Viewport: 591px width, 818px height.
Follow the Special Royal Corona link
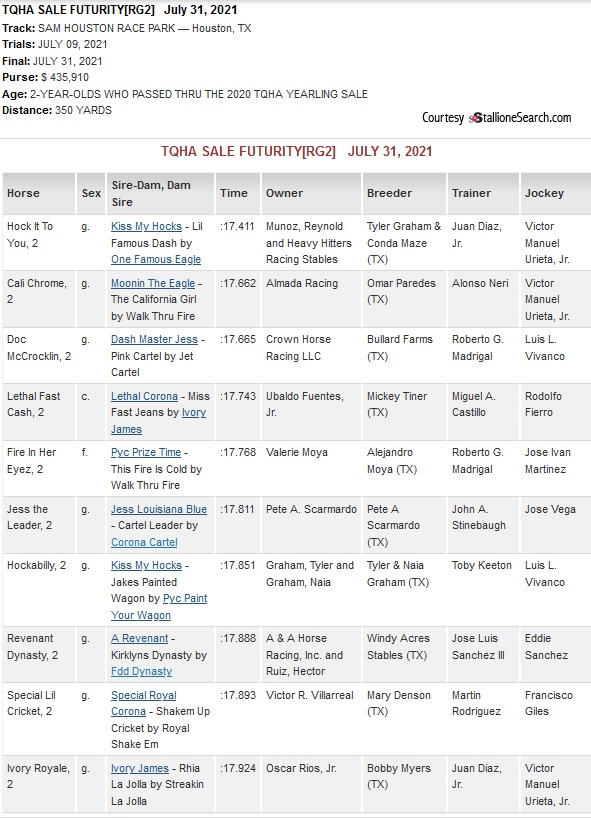pos(143,703)
